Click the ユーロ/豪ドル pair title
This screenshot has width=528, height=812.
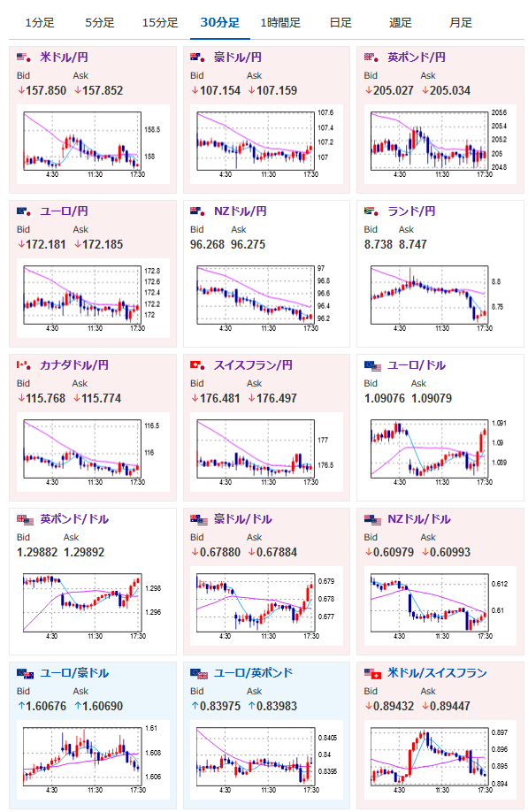click(x=74, y=673)
